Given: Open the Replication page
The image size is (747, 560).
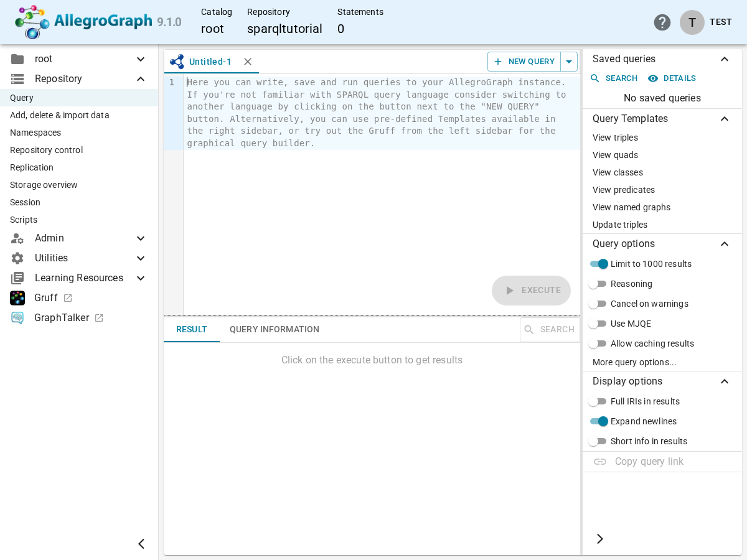Looking at the screenshot, I should [79, 167].
